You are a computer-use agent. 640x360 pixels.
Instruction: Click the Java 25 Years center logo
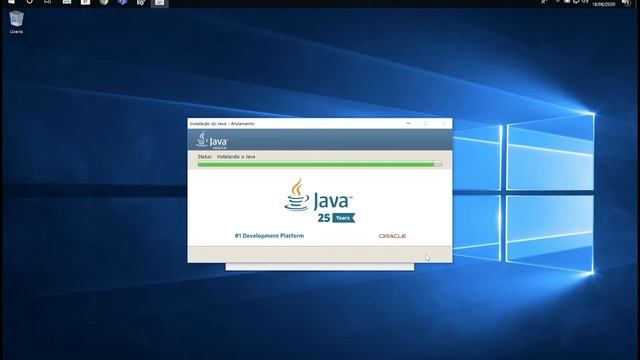pyautogui.click(x=319, y=200)
